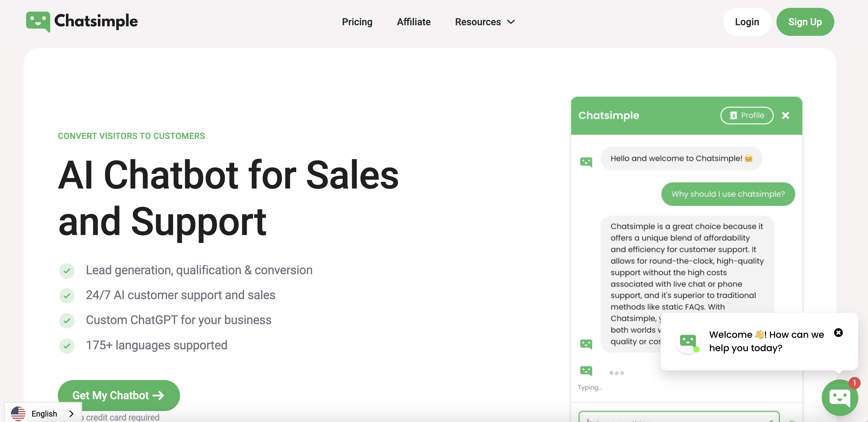Click the red notification badge on launcher
868x422 pixels.
tap(854, 383)
